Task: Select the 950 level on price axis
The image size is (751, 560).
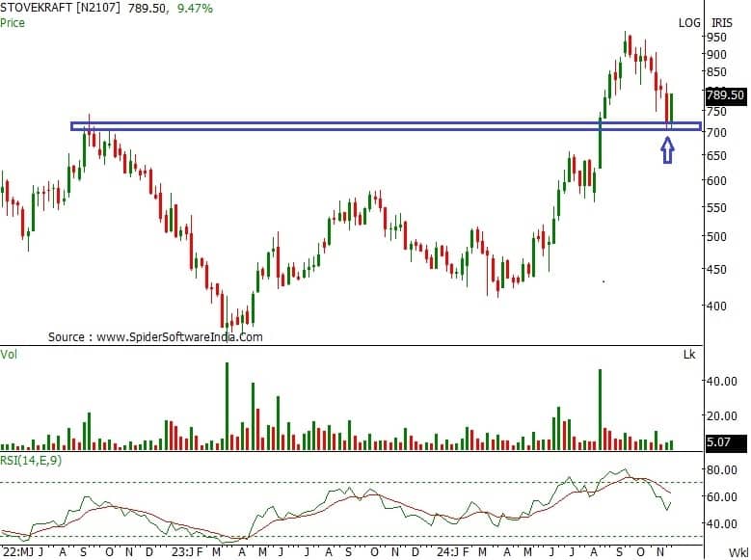Action: 716,38
